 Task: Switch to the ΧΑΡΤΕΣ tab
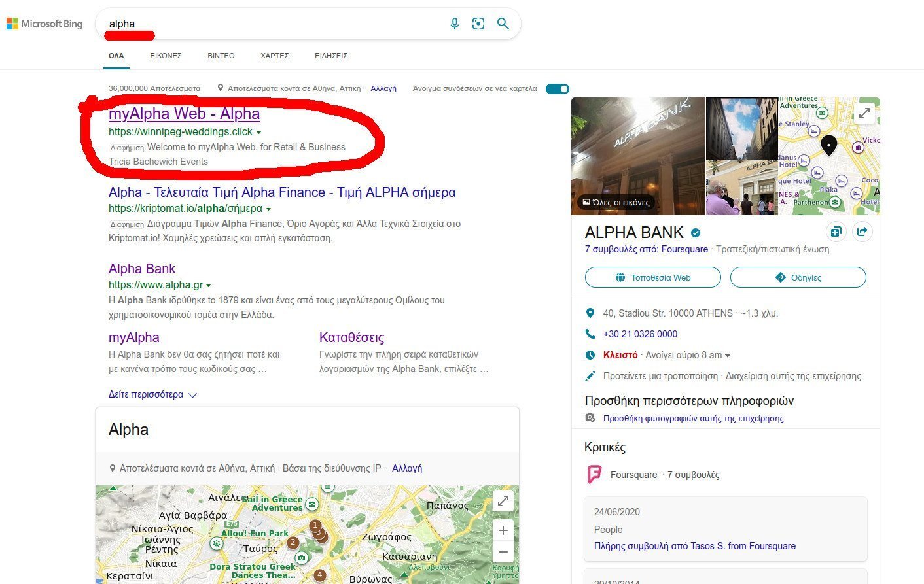[x=275, y=56]
